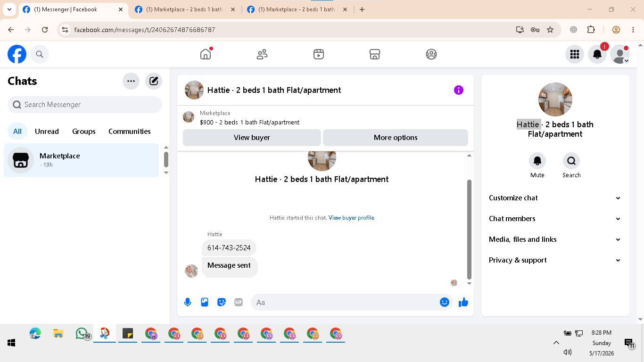Screen dimensions: 644x362
Task: Open the GIF picker
Action: pyautogui.click(x=239, y=303)
